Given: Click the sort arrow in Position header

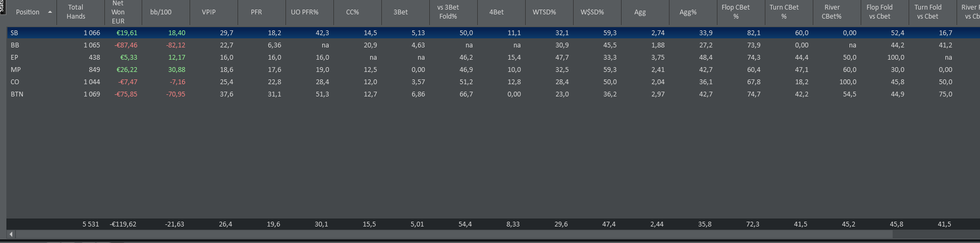Looking at the screenshot, I should pyautogui.click(x=50, y=12).
